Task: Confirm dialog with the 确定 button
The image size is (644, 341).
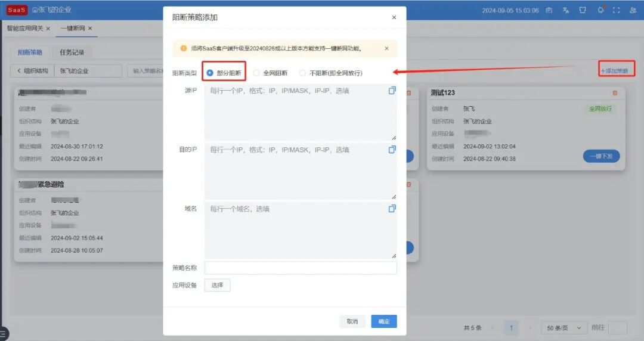Action: 384,321
